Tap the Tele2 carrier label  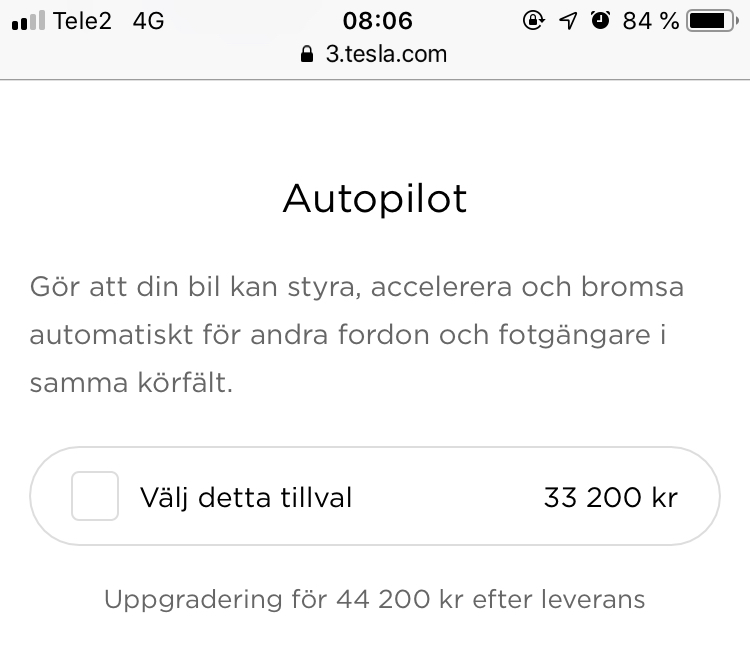[x=82, y=21]
